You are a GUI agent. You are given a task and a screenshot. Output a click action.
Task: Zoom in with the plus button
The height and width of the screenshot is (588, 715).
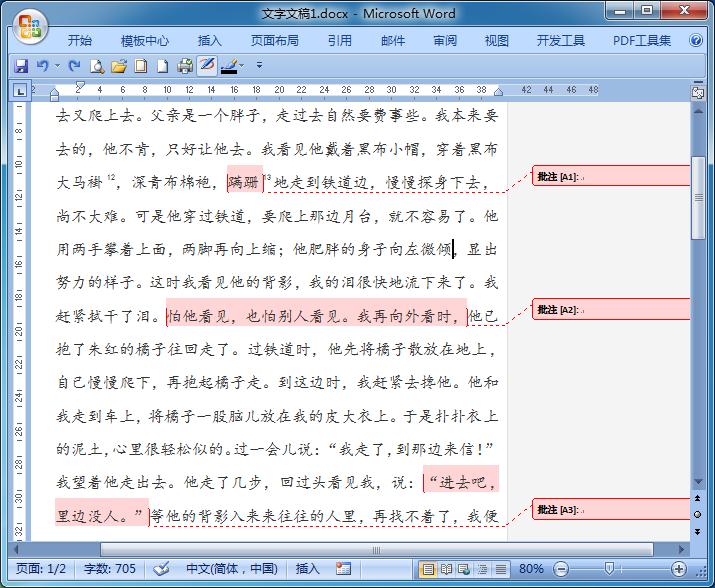pyautogui.click(x=679, y=569)
